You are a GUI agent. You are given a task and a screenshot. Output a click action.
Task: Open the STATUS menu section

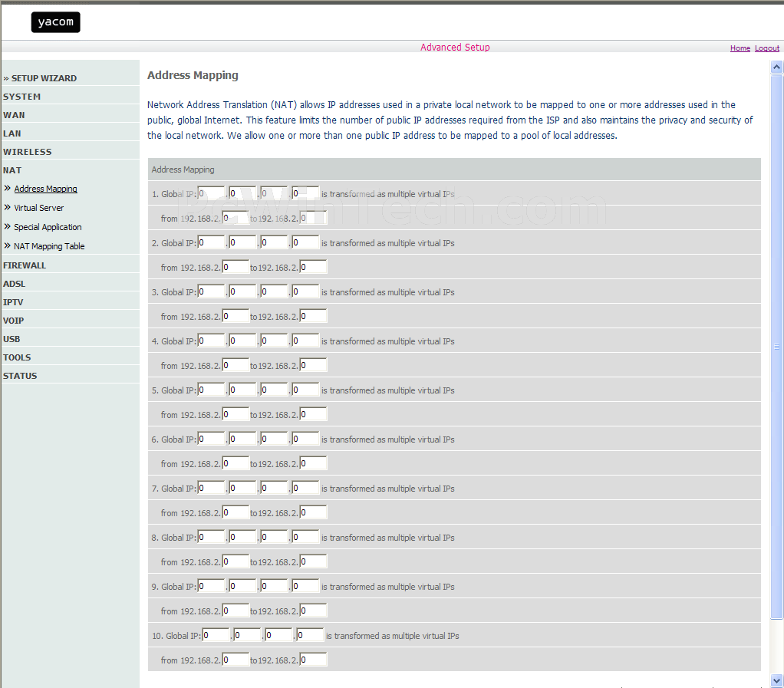pyautogui.click(x=20, y=376)
